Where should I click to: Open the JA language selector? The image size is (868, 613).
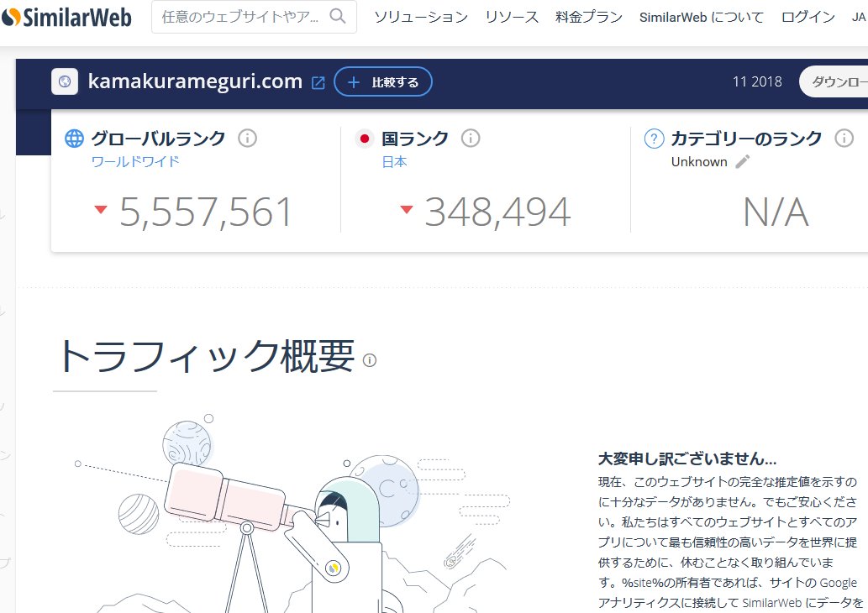(859, 17)
